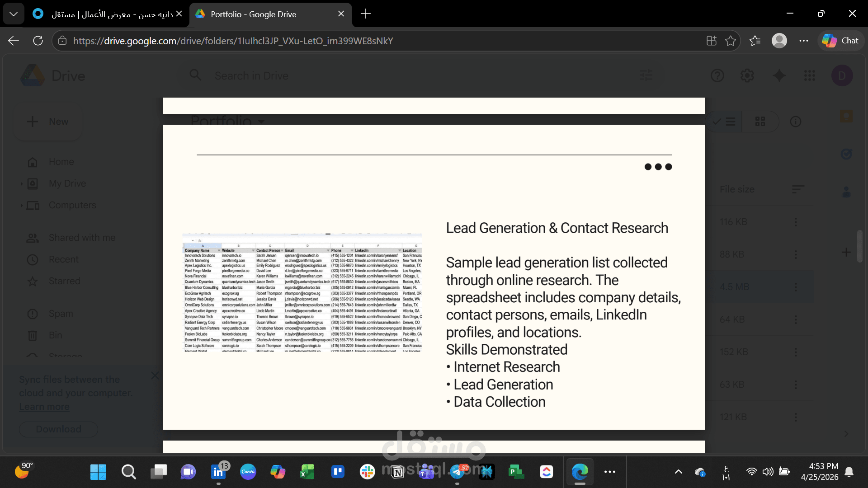Open Tasks icon in side panel
This screenshot has height=488, width=868.
coord(846,154)
